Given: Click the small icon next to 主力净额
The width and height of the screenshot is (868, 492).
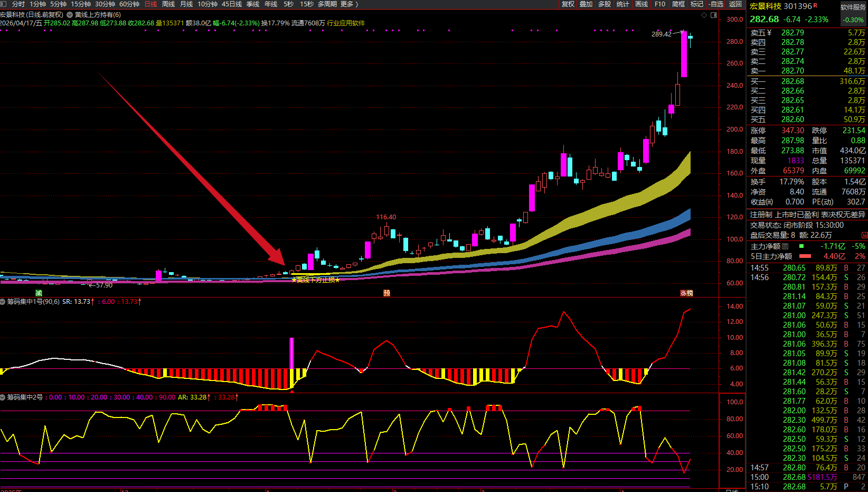Looking at the screenshot, I should point(785,246).
